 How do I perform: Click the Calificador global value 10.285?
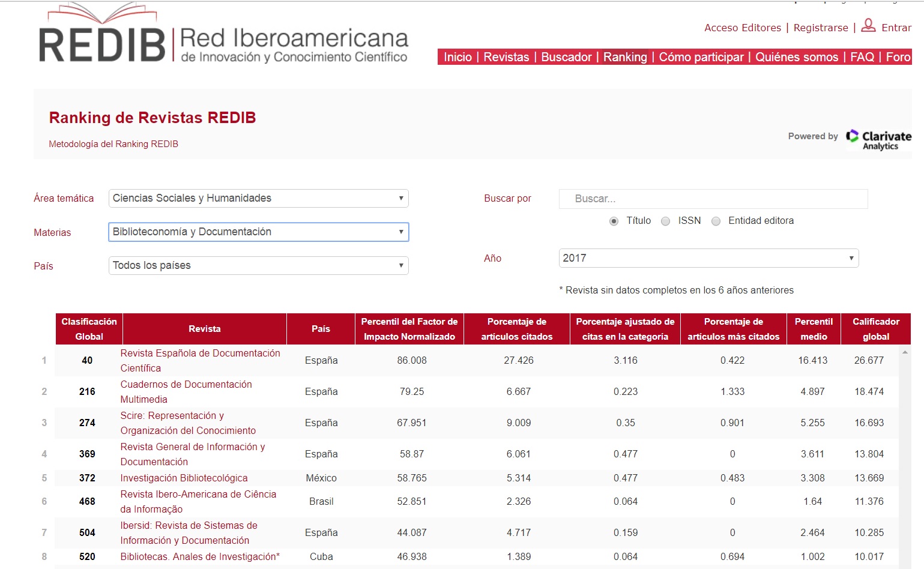pyautogui.click(x=869, y=533)
